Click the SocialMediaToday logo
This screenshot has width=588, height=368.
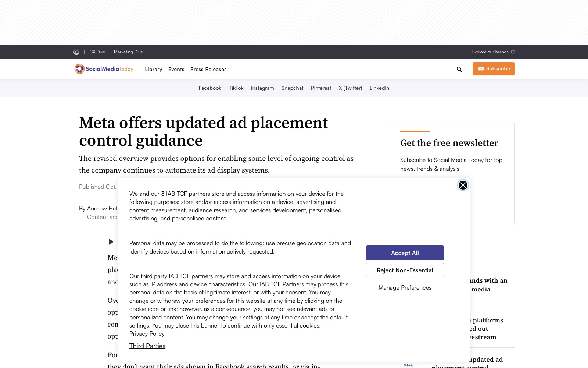tap(104, 69)
